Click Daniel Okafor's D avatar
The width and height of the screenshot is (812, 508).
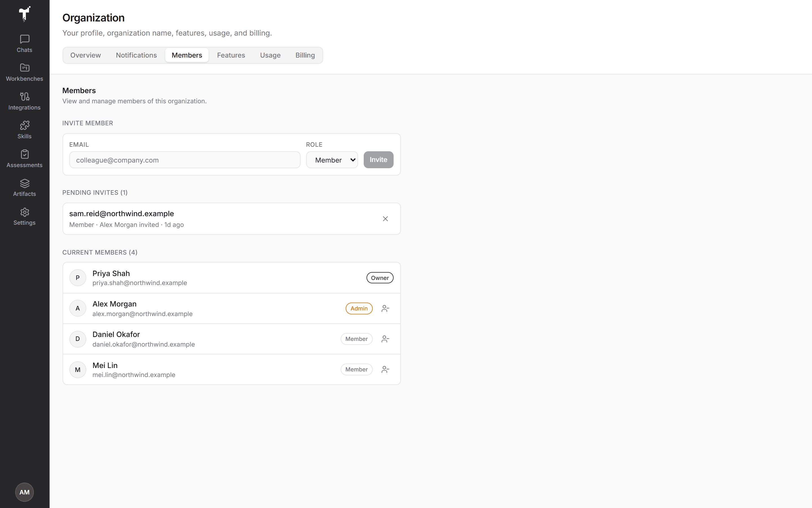point(78,339)
